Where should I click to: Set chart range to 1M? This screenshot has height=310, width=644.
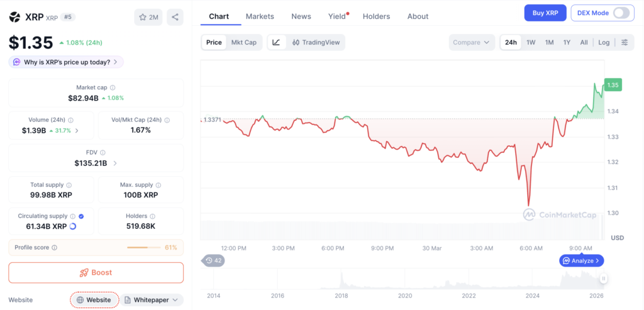(549, 42)
